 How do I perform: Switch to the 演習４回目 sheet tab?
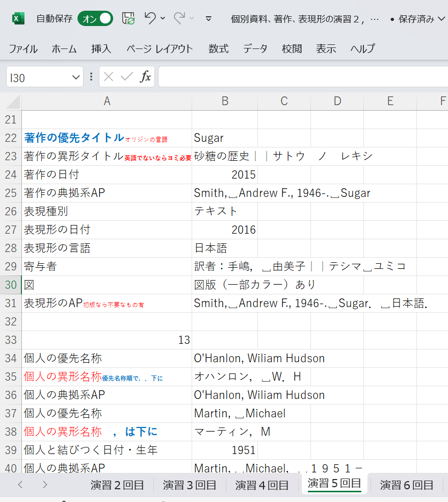tap(262, 485)
